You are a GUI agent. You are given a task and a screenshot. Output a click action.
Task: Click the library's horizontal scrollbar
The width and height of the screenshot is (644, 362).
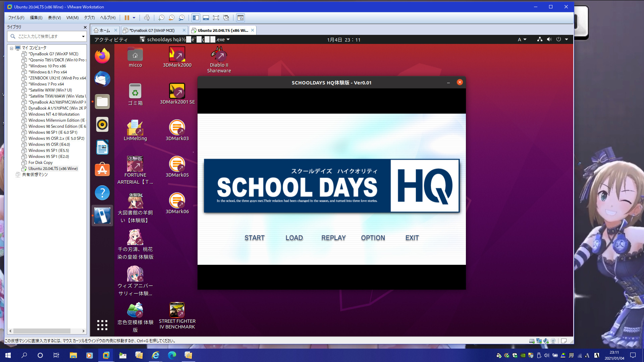[42, 331]
